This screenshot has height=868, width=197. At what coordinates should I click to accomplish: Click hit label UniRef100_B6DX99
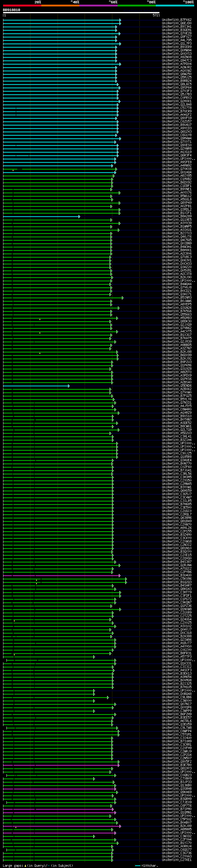(x=177, y=355)
